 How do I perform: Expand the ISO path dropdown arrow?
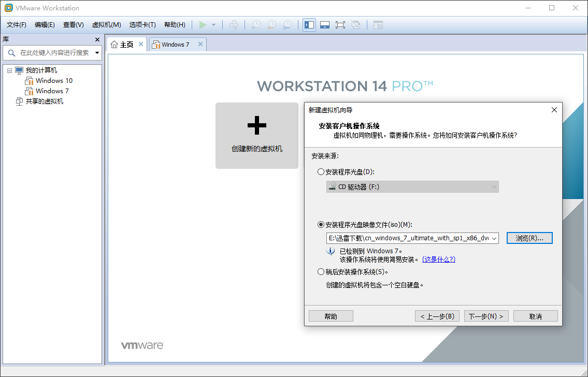tap(494, 238)
